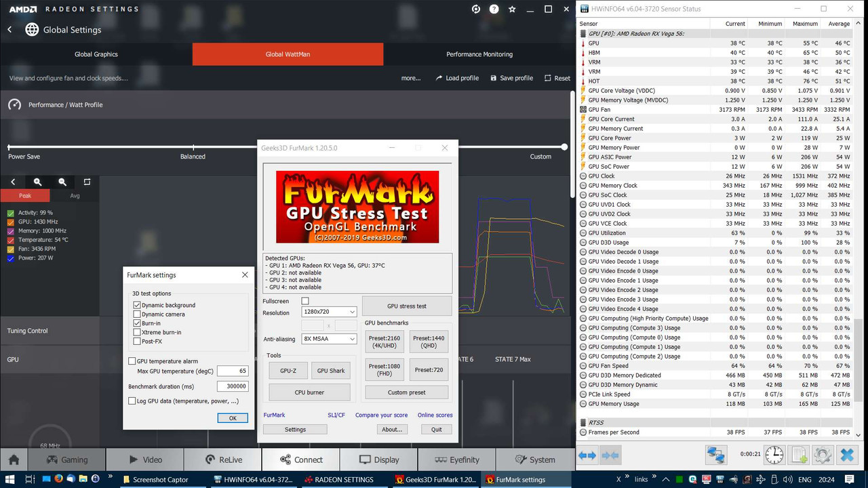Go back from Global Settings in Radeon

[x=9, y=30]
